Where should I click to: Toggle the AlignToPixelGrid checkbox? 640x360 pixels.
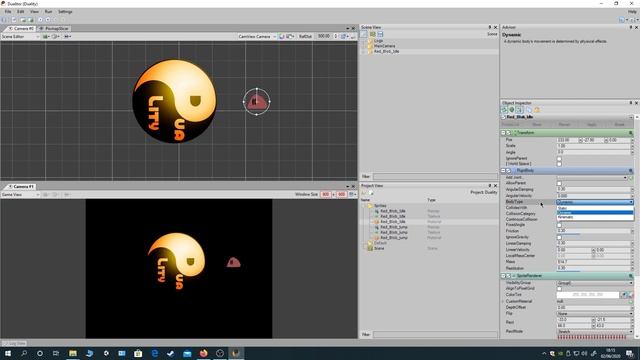tap(559, 289)
